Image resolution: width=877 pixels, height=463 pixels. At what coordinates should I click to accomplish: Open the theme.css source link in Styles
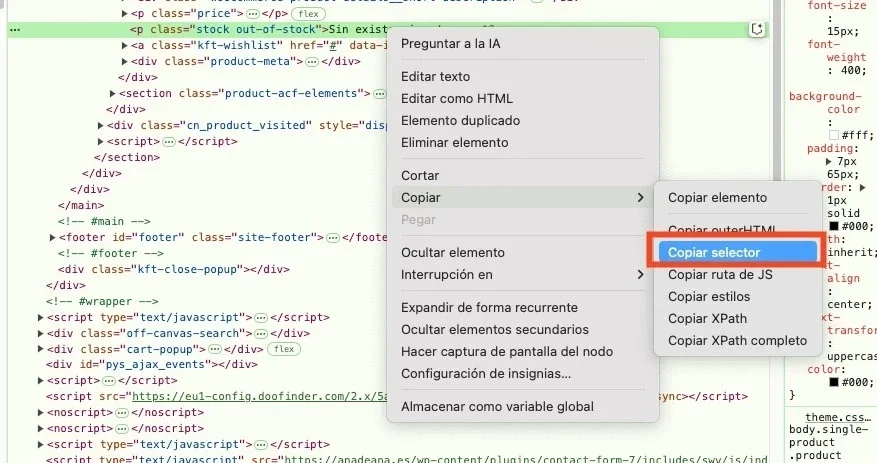(838, 417)
